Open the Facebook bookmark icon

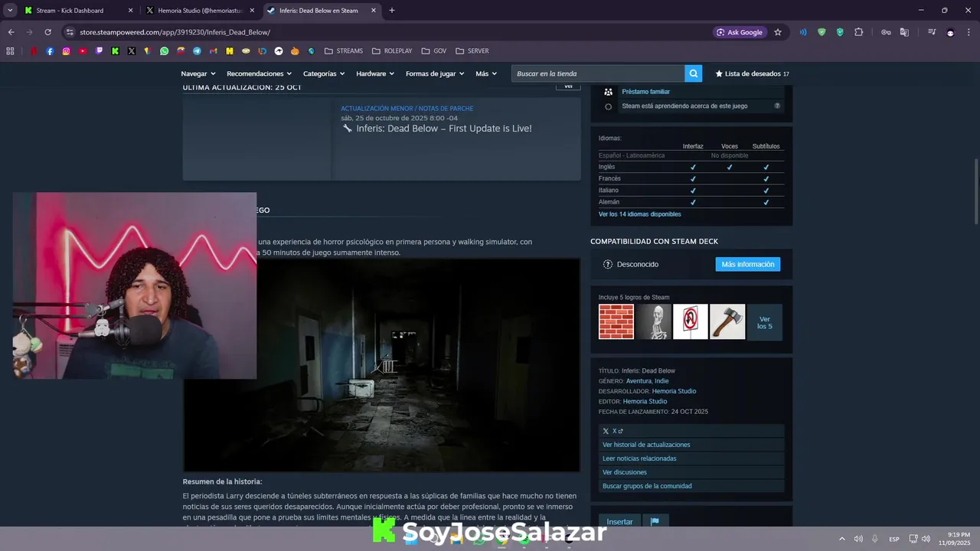(50, 51)
